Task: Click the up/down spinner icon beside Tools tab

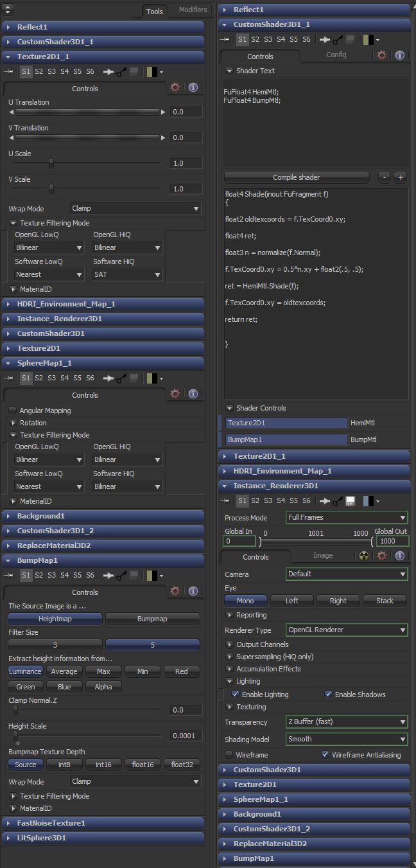Action: click(9, 10)
